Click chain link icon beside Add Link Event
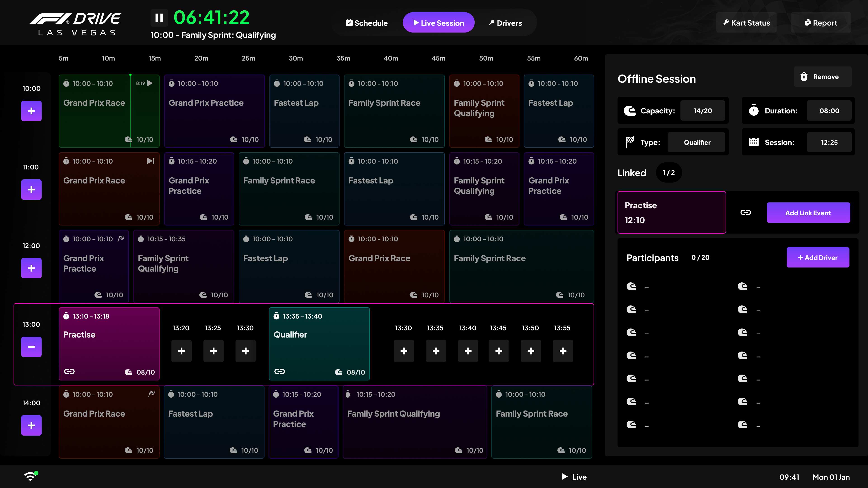The image size is (868, 488). pyautogui.click(x=745, y=213)
